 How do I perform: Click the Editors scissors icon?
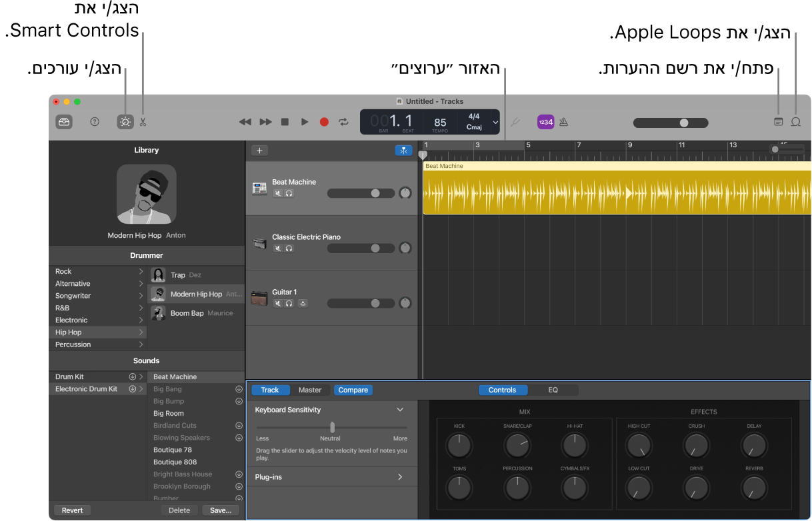142,122
